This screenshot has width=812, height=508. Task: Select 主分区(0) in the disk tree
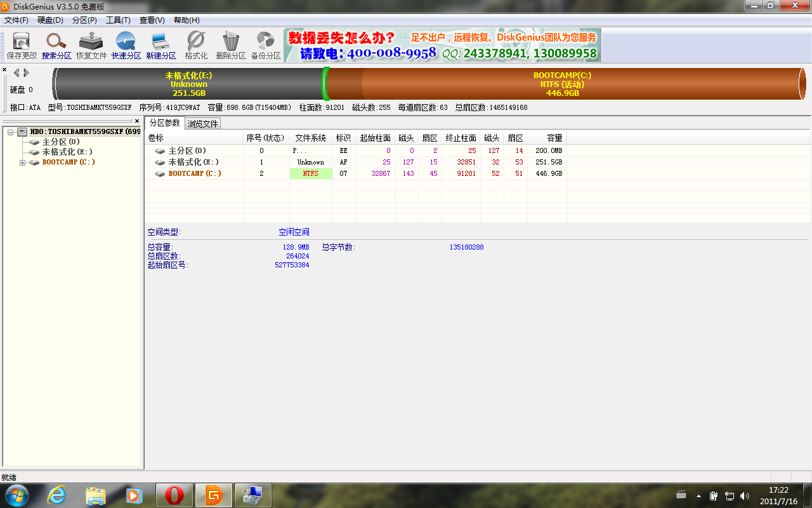tap(61, 142)
